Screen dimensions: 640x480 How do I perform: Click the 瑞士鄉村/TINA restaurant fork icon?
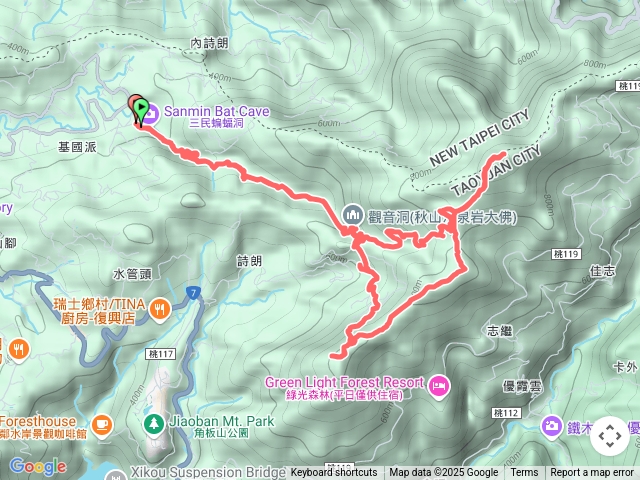[160, 309]
